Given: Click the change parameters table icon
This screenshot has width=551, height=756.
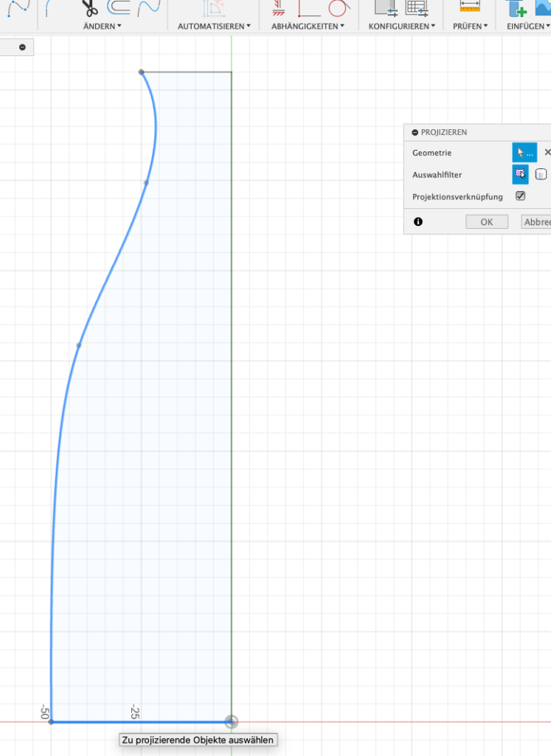Looking at the screenshot, I should tap(417, 8).
